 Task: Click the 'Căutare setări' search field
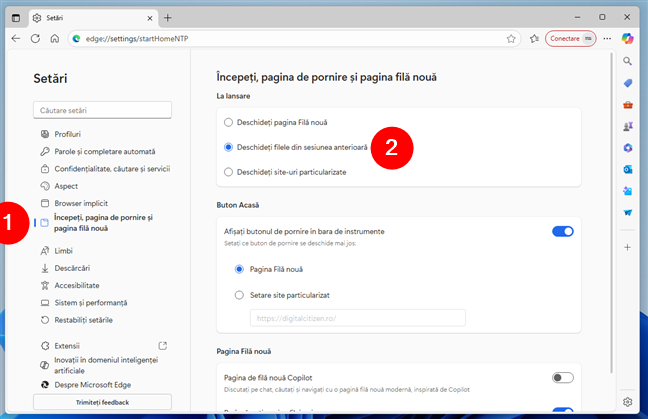tap(102, 110)
